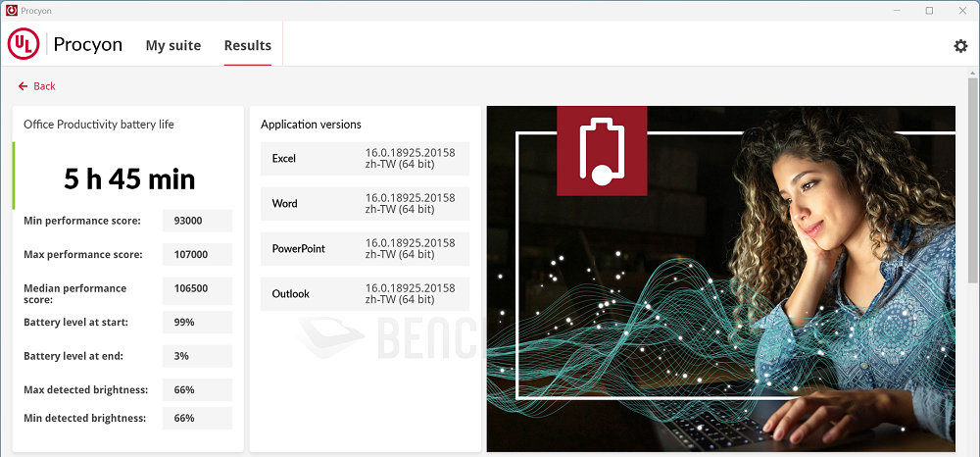
Task: Click Battery level at end value 3%
Action: (x=198, y=356)
